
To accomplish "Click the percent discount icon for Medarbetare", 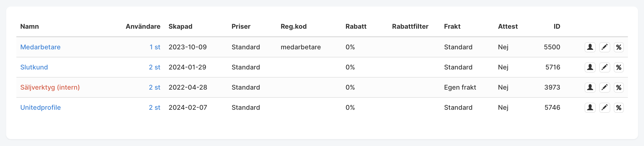I will tap(619, 47).
